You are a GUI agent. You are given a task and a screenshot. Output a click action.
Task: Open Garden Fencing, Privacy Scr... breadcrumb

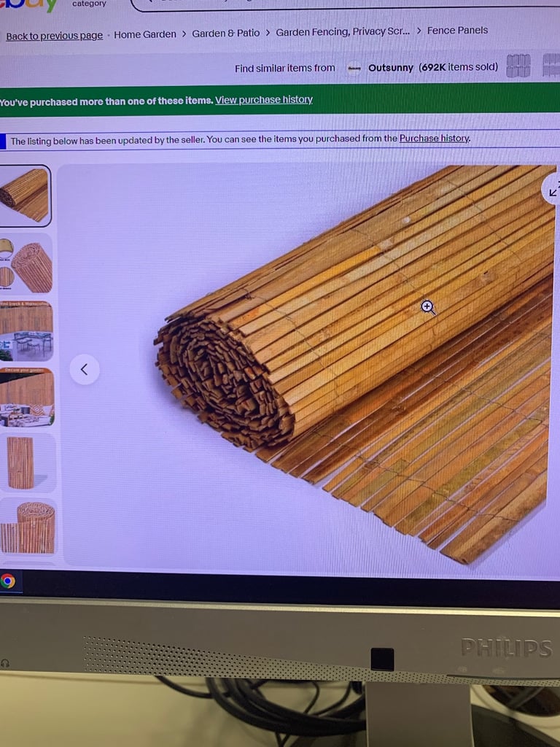343,32
